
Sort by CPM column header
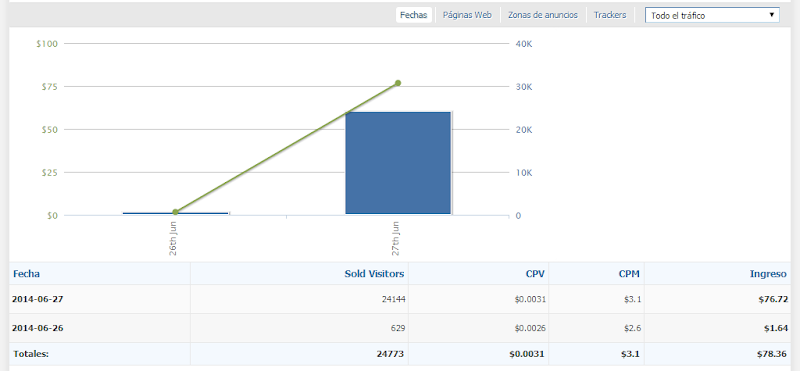point(630,274)
